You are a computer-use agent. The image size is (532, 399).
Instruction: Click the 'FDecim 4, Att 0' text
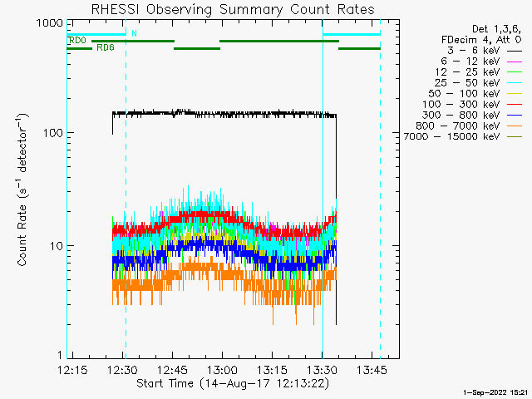pyautogui.click(x=481, y=40)
